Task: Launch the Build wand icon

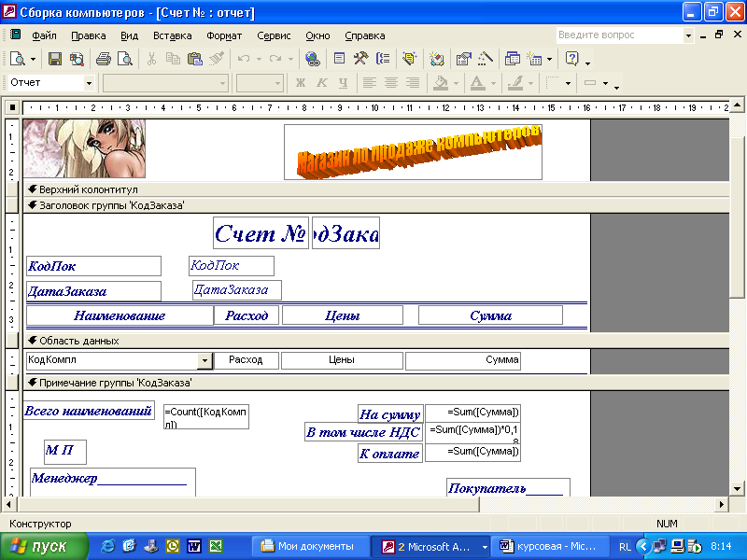Action: point(485,59)
